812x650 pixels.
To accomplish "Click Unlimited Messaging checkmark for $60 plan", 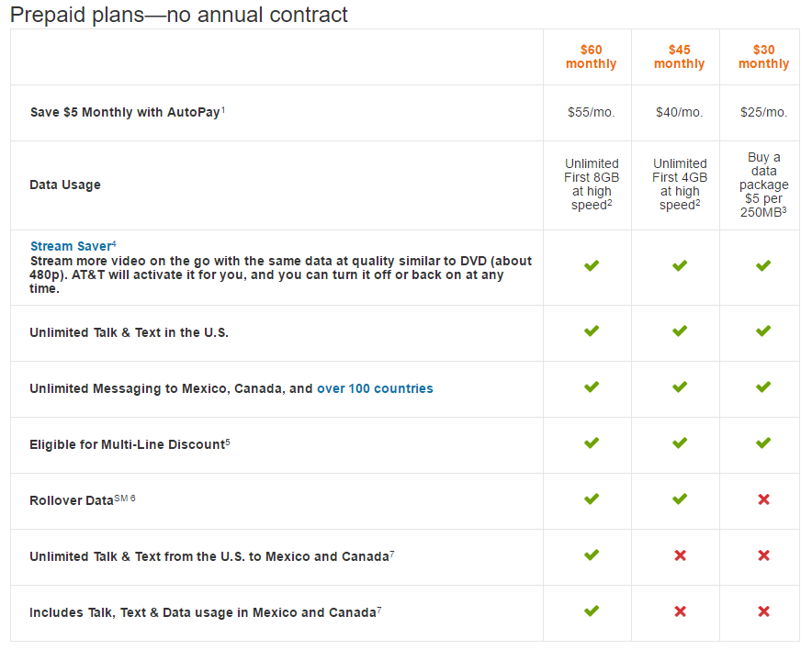I will click(x=592, y=387).
